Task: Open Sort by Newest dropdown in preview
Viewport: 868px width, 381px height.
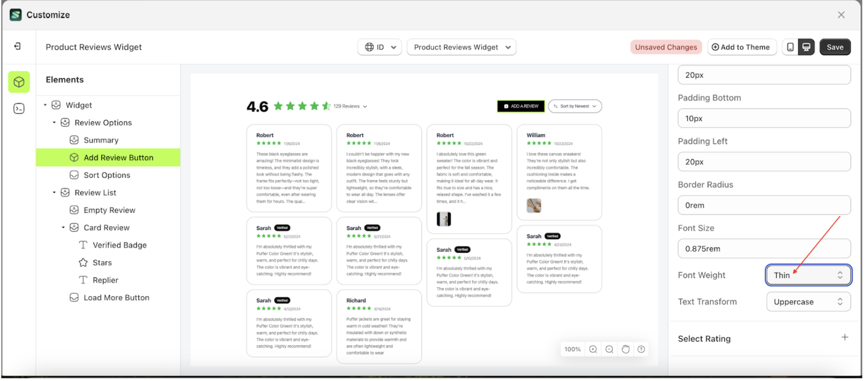Action: pos(575,106)
